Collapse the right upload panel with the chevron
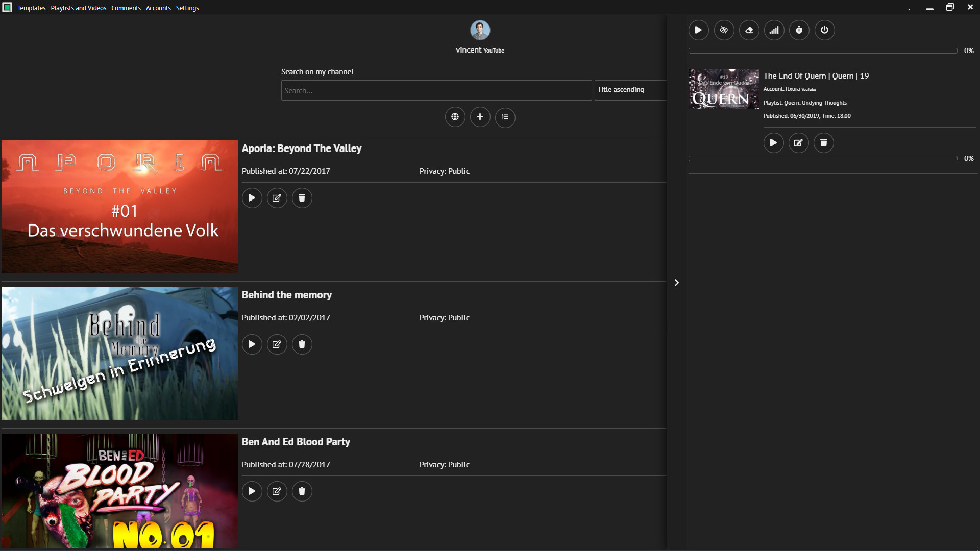 tap(676, 282)
